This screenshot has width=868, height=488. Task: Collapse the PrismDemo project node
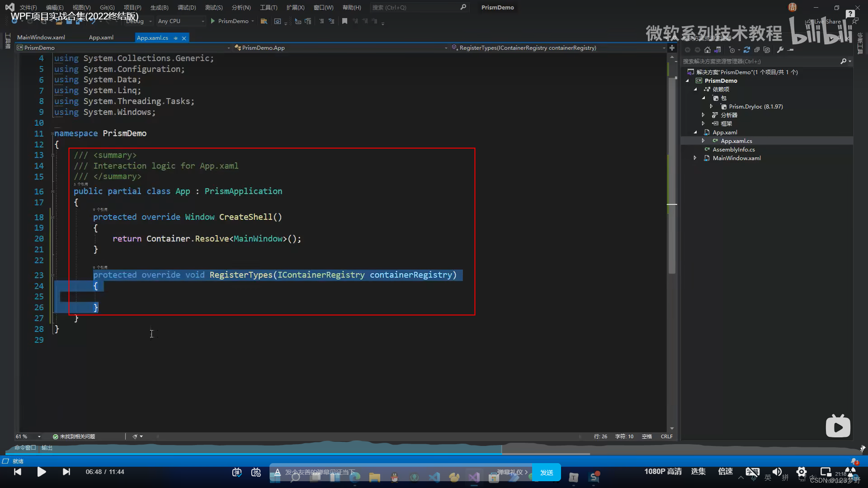688,81
